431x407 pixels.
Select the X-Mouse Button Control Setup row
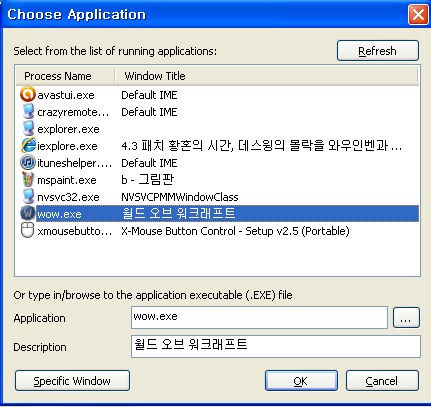(x=218, y=231)
